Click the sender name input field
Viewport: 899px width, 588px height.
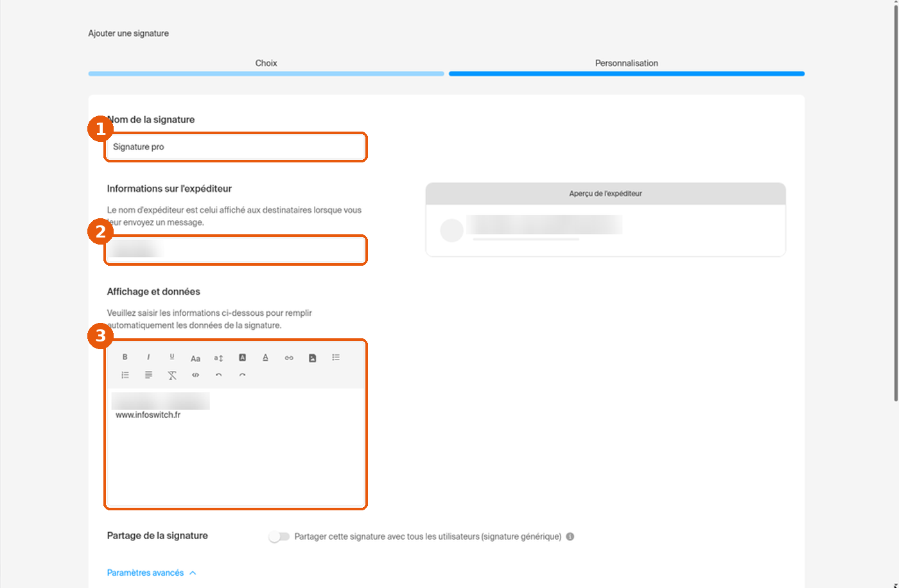point(236,250)
